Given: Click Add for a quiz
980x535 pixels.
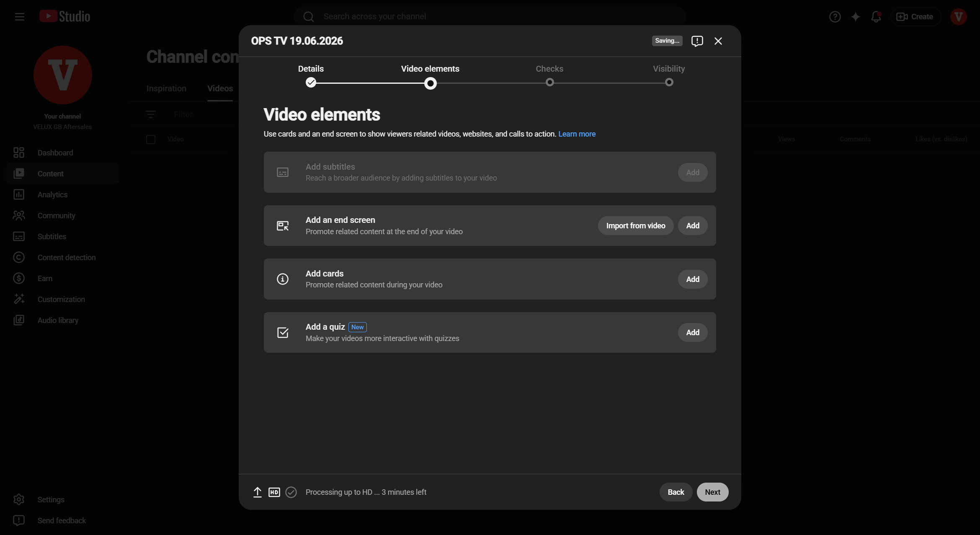Looking at the screenshot, I should coord(693,332).
